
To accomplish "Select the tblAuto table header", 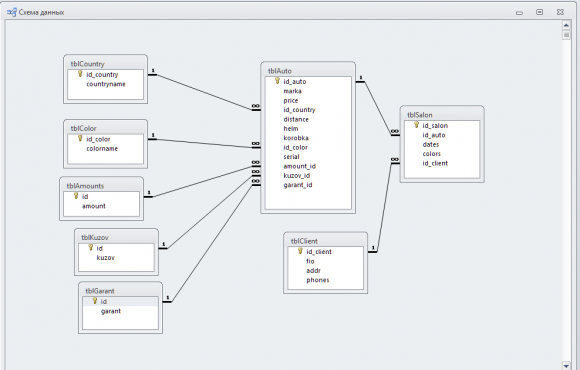I will (308, 70).
